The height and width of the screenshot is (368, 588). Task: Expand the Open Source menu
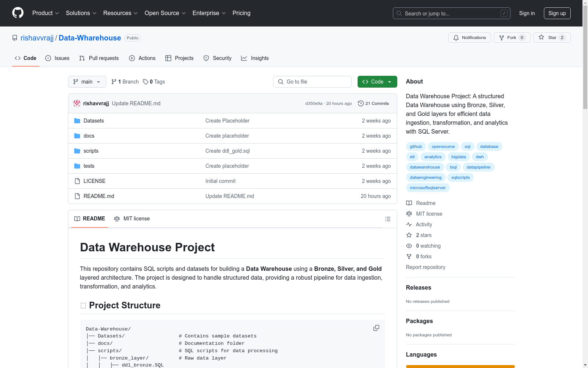[x=165, y=13]
